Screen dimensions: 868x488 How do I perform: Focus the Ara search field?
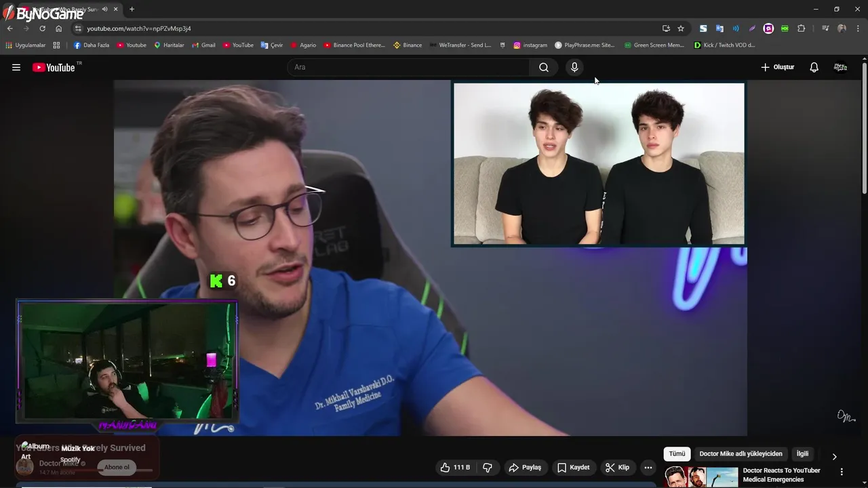[408, 67]
